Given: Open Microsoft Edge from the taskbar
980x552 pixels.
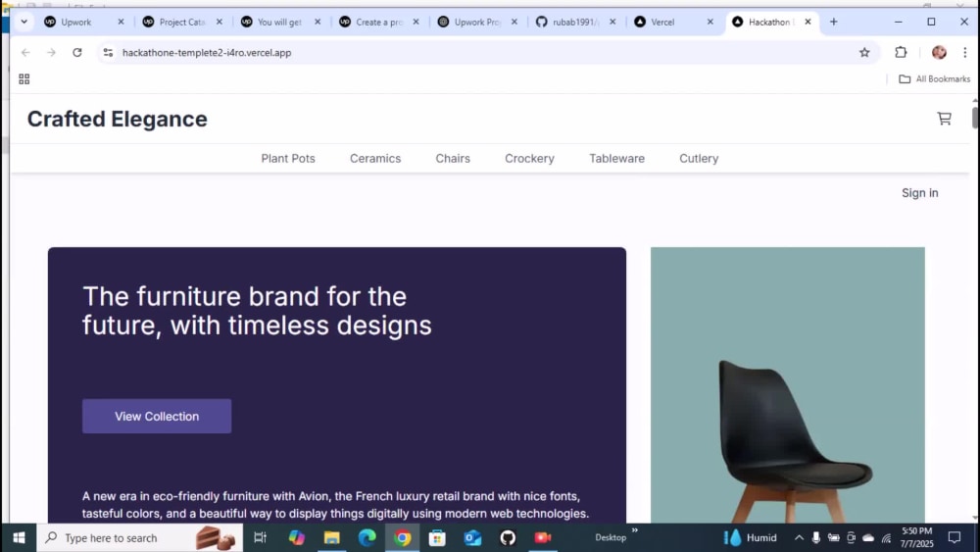Looking at the screenshot, I should 367,537.
